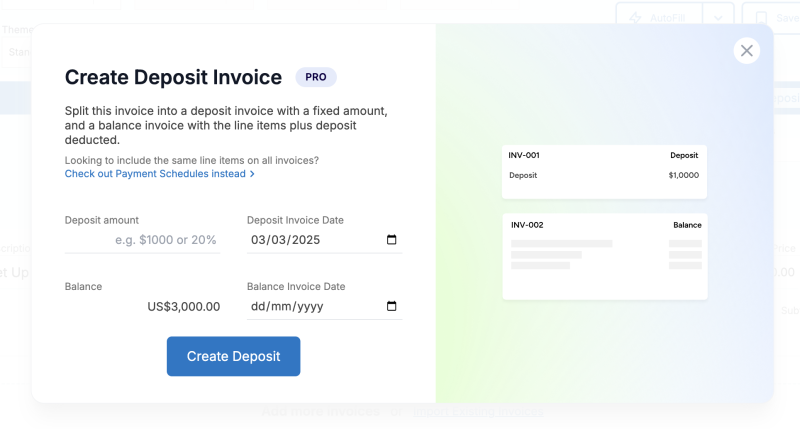Click the Balance Invoice Date field
The image size is (800, 429).
[324, 306]
